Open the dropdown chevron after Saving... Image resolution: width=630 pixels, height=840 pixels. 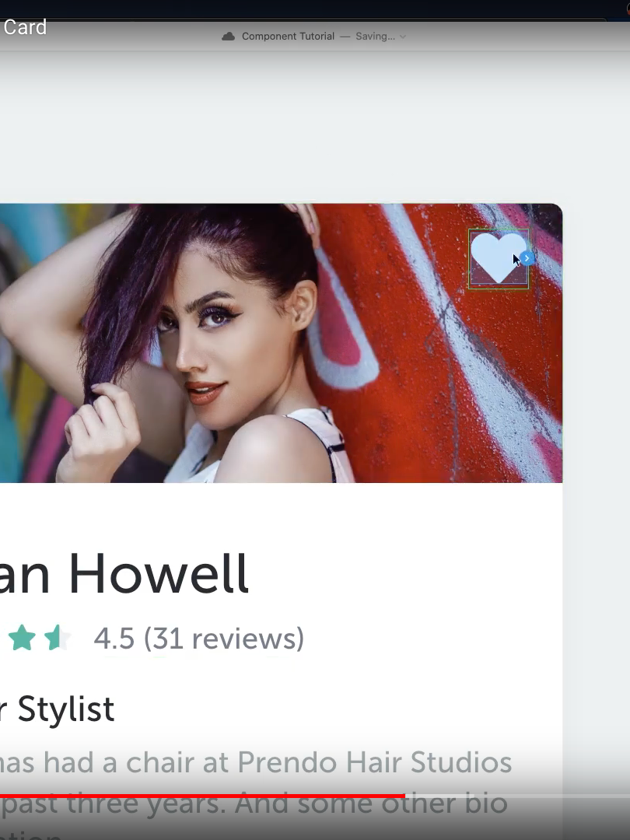(403, 37)
